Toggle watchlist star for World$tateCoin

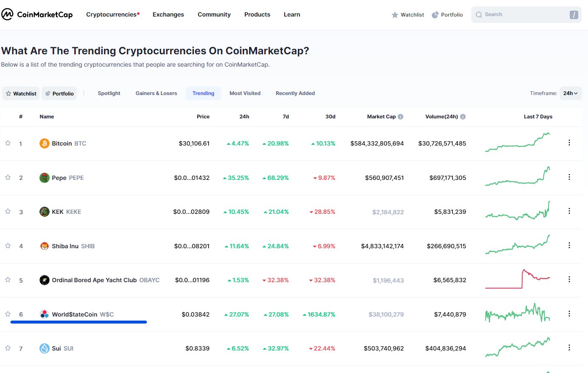[x=8, y=314]
